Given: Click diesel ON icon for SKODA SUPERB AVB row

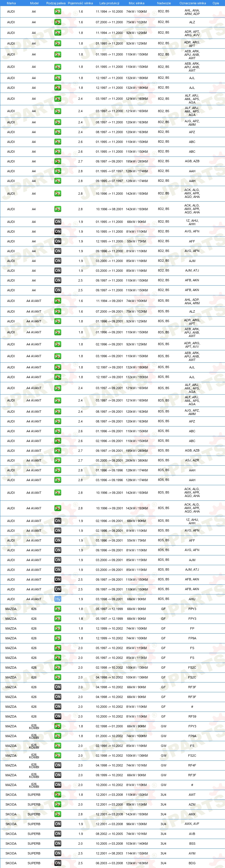Looking at the screenshot, I should [58, 833].
